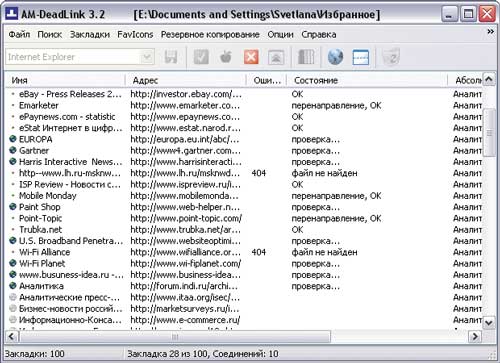Click the vertical scrollbar thumb

[489, 132]
